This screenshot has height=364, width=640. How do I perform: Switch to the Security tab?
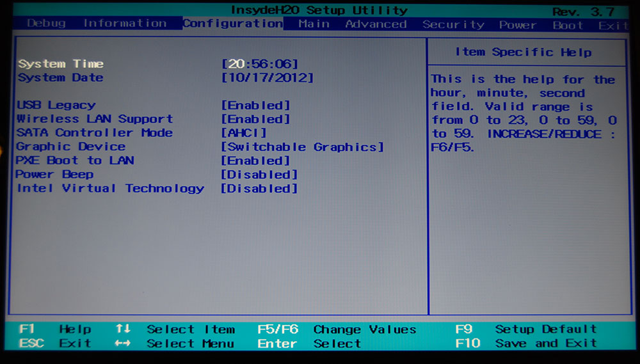[453, 25]
